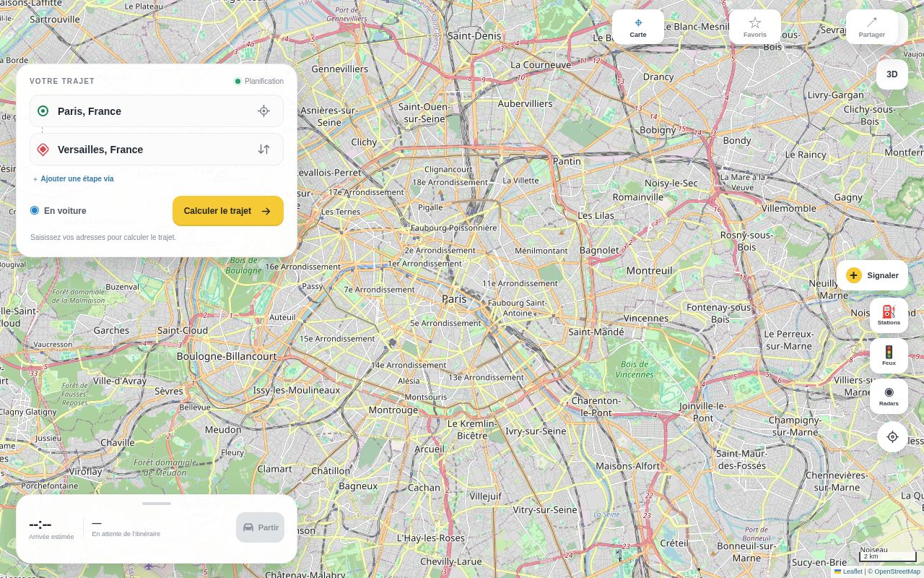Edit the Versailles, France destination field
924x578 pixels.
tap(157, 149)
